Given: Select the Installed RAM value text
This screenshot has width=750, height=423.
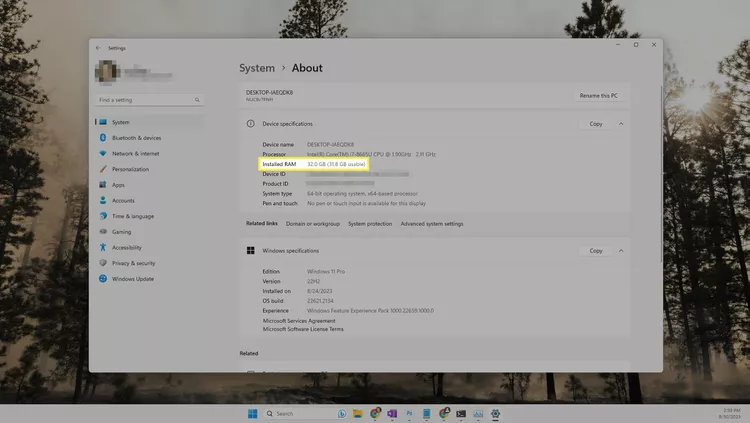Looking at the screenshot, I should point(336,164).
